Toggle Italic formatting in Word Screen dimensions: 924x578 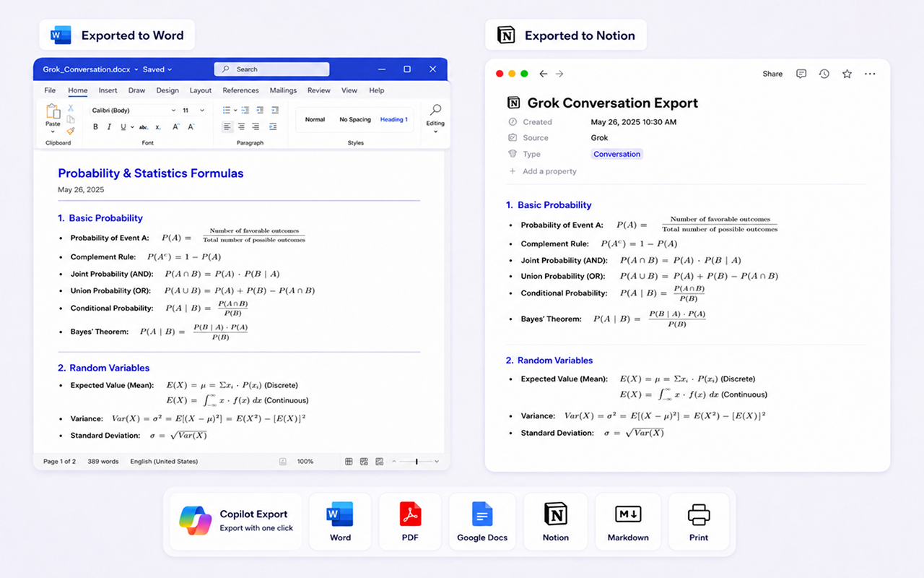pos(109,127)
